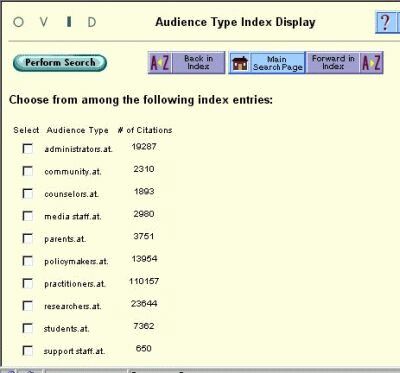Click the citation count 19287
The height and width of the screenshot is (373, 400).
pyautogui.click(x=144, y=147)
